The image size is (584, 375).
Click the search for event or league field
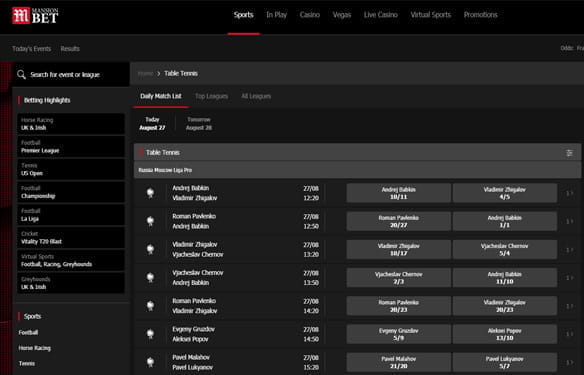71,75
